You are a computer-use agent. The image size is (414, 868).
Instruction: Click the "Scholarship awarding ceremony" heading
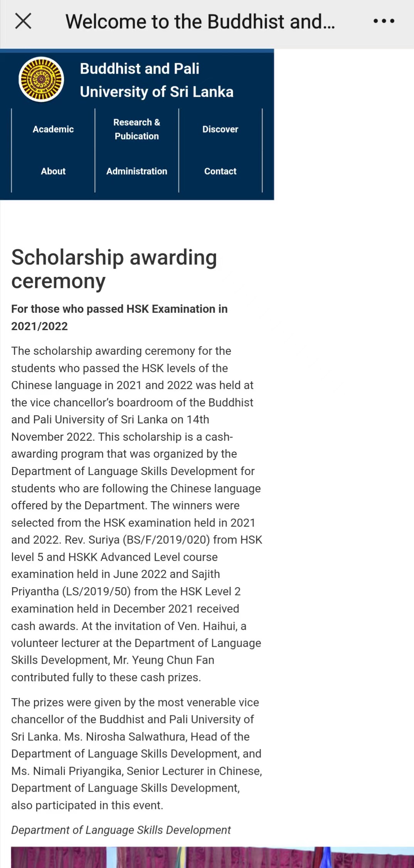[114, 269]
